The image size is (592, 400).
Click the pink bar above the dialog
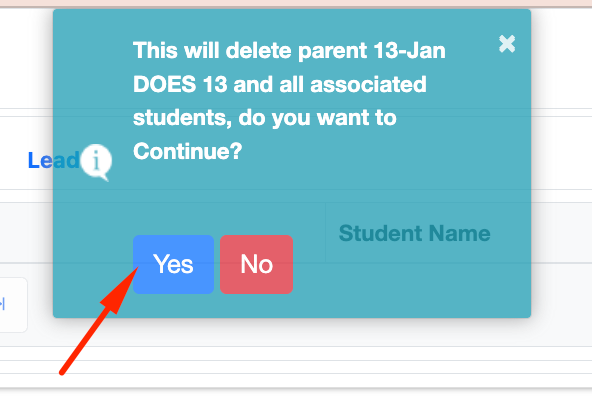(x=296, y=3)
